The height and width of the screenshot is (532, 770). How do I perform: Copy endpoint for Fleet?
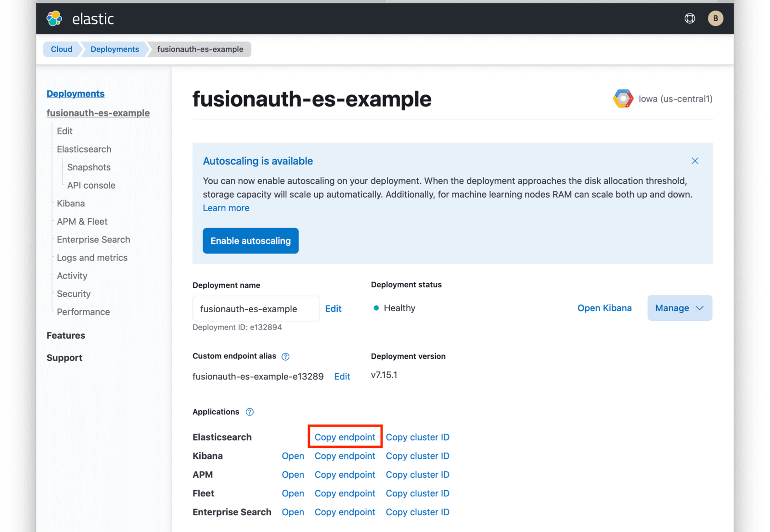tap(345, 493)
